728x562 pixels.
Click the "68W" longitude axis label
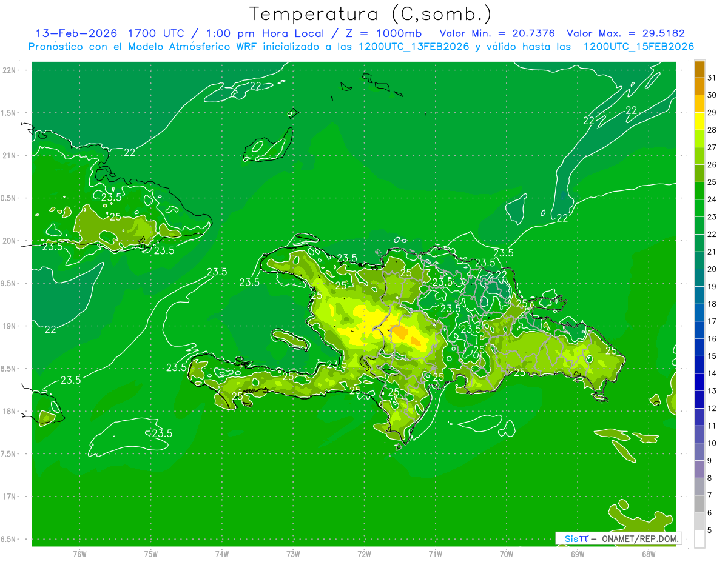click(x=649, y=554)
